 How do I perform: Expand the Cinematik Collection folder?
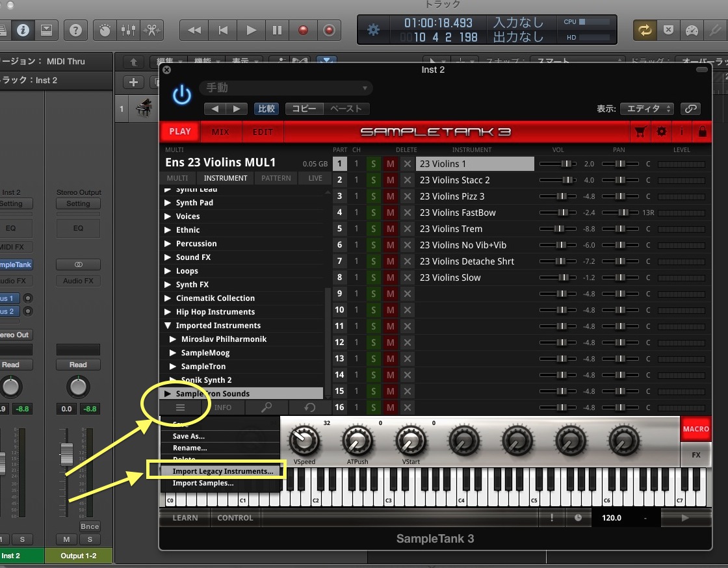[168, 298]
